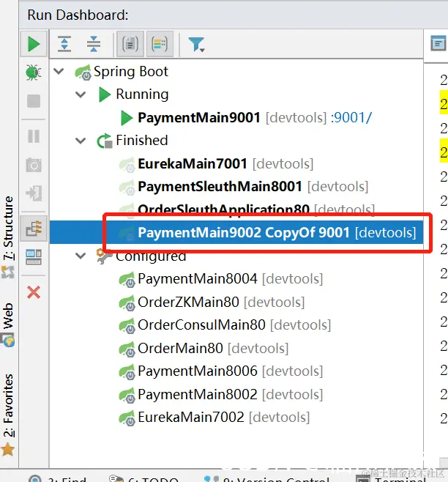
Task: Select OrderSleuthApplication80 configuration
Action: click(224, 210)
